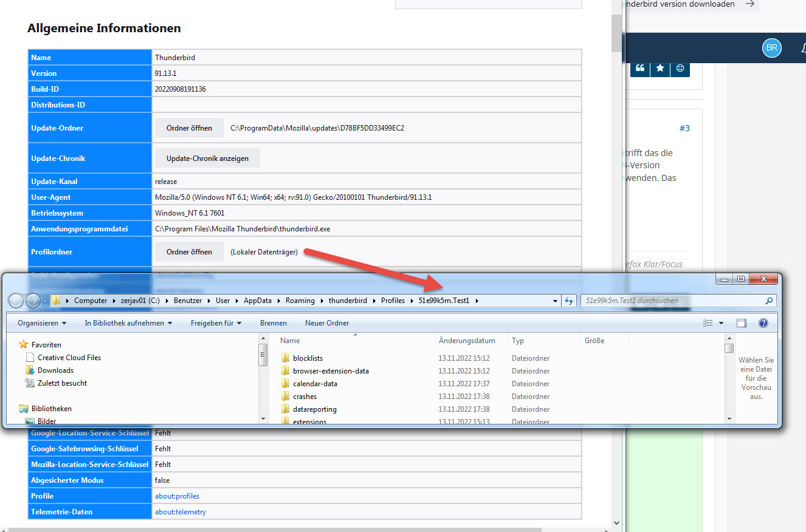The image size is (806, 532).
Task: Select Downloads in the Favoriten list
Action: coord(55,370)
